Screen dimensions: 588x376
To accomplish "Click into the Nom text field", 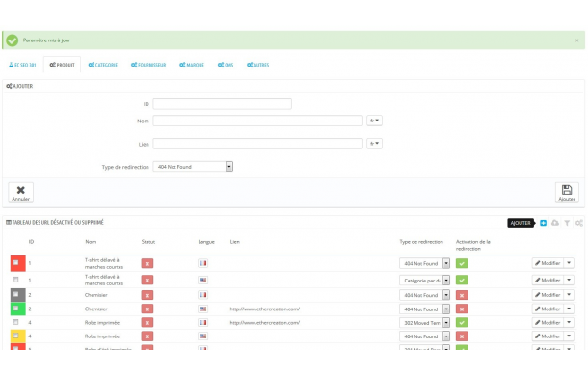I will coord(257,121).
